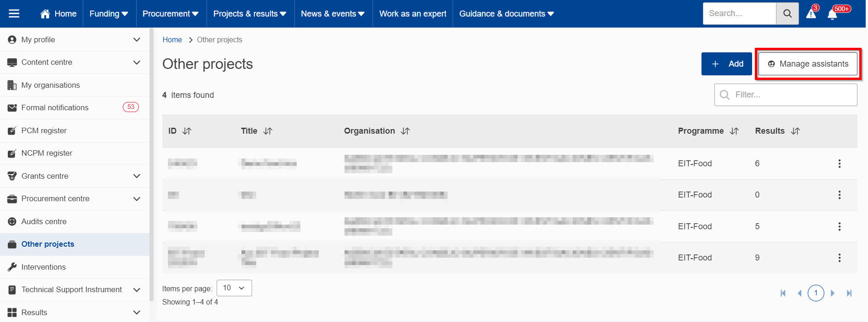Open the Funding dropdown menu
This screenshot has width=868, height=322.
coord(109,14)
